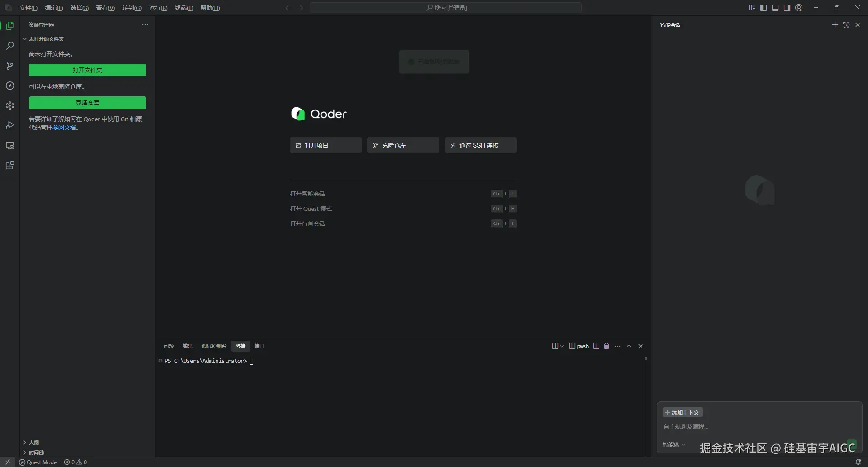Click the title bar search field
This screenshot has height=467, width=868.
[x=445, y=8]
